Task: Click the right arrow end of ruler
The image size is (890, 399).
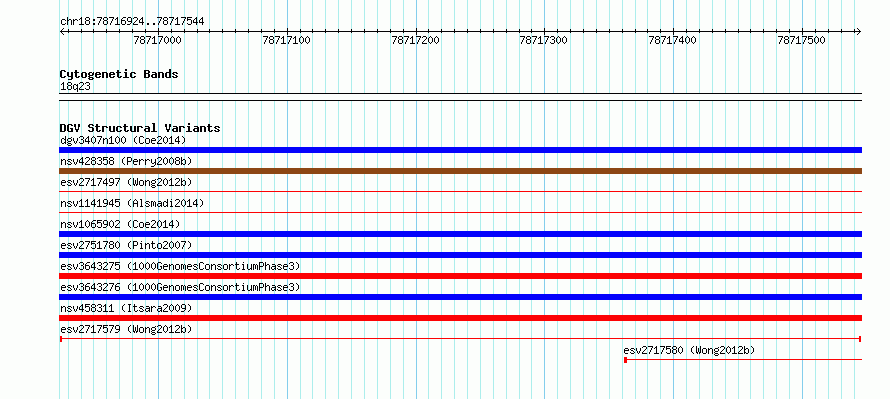Action: tap(859, 32)
